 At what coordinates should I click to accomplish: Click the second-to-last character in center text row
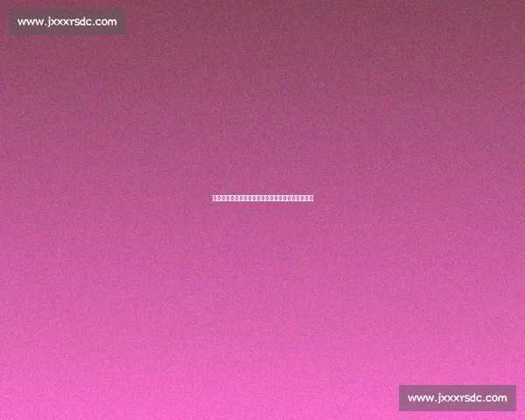(306, 198)
